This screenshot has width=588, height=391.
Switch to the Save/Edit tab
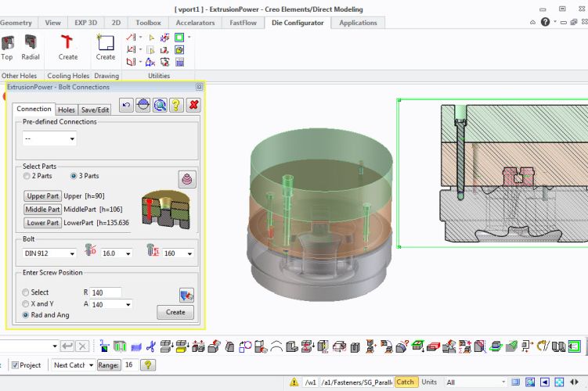tap(95, 109)
